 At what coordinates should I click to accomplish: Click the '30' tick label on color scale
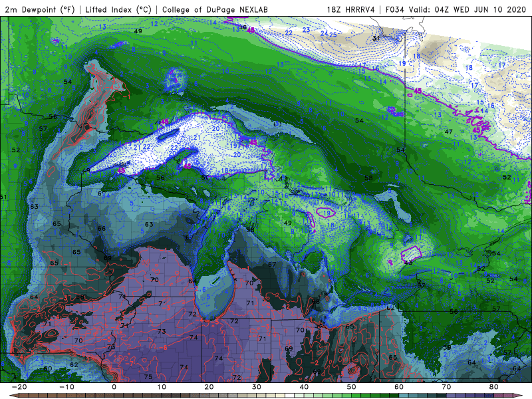[257, 387]
